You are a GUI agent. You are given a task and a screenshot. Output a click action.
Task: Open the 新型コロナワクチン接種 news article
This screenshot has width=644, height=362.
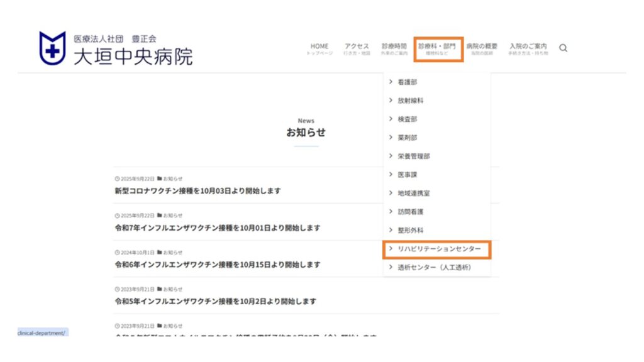coord(197,191)
